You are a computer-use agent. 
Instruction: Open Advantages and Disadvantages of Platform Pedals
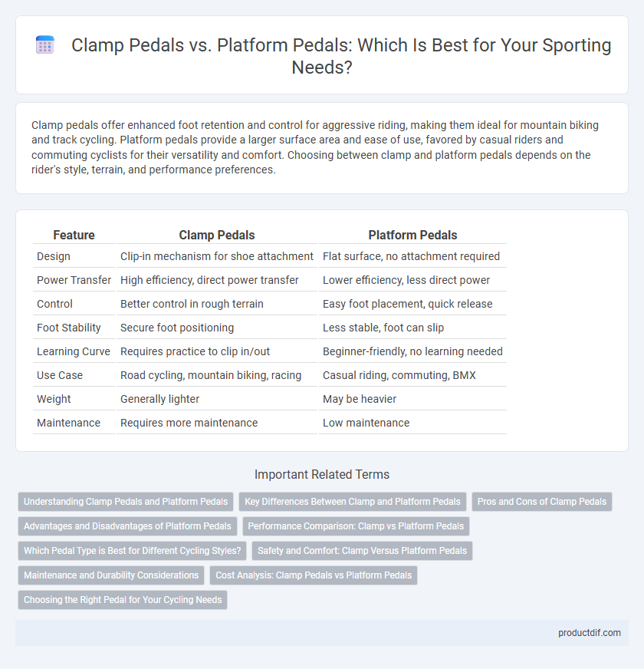pyautogui.click(x=127, y=526)
